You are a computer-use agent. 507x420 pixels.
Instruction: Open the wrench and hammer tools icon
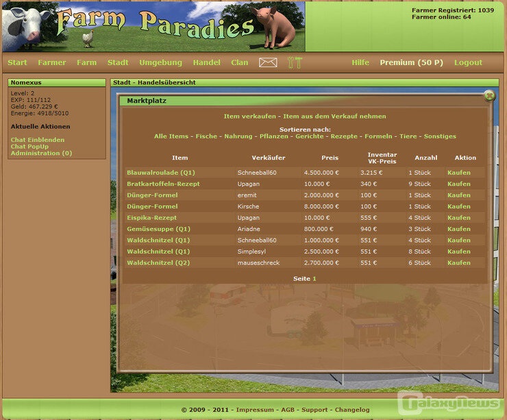pyautogui.click(x=295, y=62)
